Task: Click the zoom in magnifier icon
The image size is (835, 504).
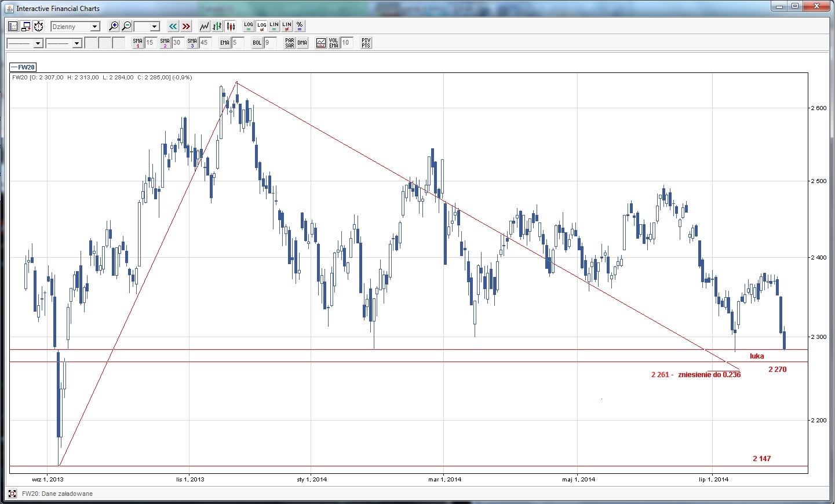Action: pos(114,26)
